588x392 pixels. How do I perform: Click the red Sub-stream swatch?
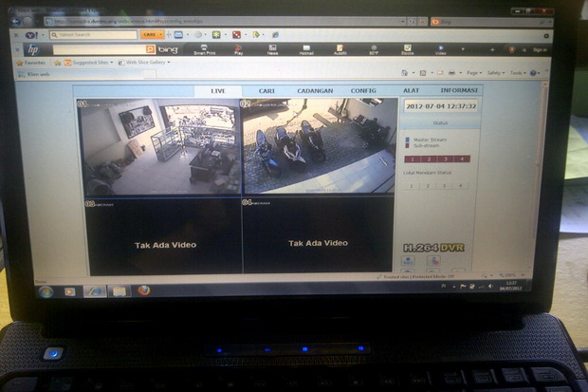click(407, 145)
